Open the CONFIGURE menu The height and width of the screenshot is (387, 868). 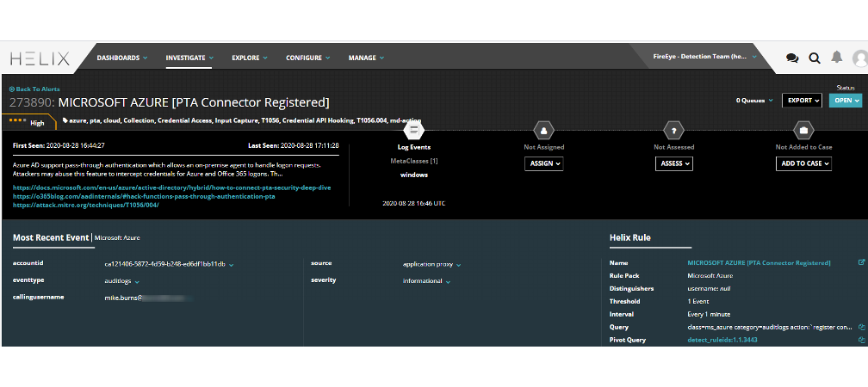click(307, 58)
